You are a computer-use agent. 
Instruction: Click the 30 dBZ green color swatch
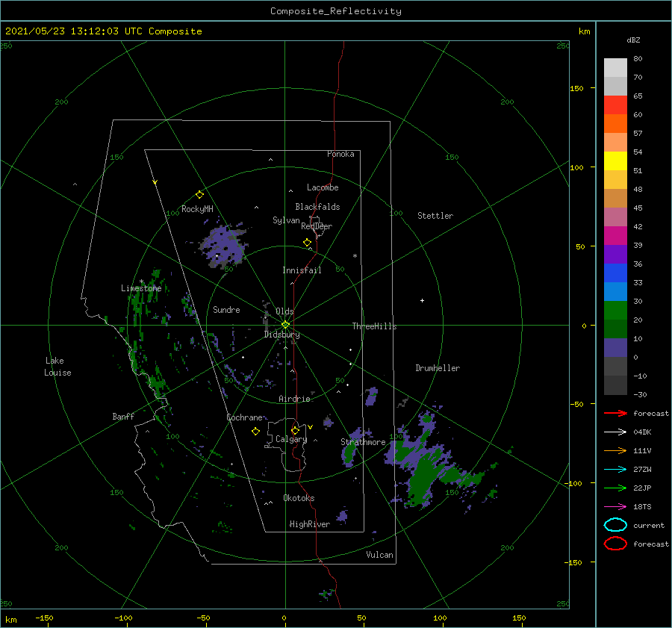pos(615,311)
